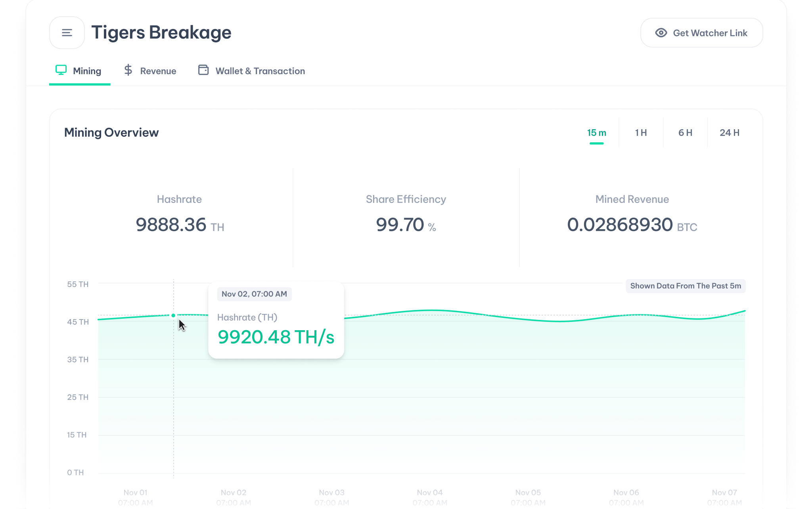Click the 0 TH y-axis label
Screen dimensions: 812x509
pyautogui.click(x=75, y=473)
